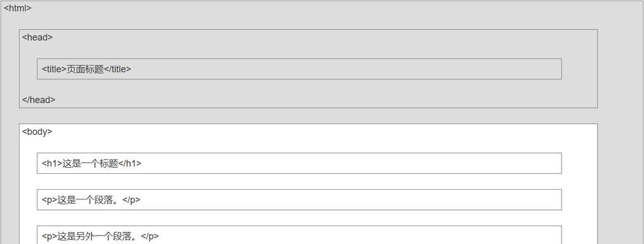Click blank area beside the <head> label
The width and height of the screenshot is (644, 244).
coord(324,37)
